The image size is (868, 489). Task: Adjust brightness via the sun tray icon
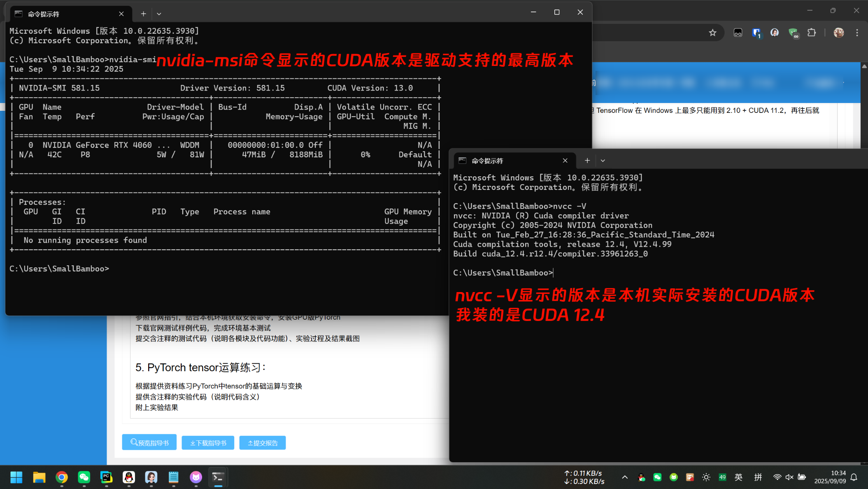[x=707, y=477]
